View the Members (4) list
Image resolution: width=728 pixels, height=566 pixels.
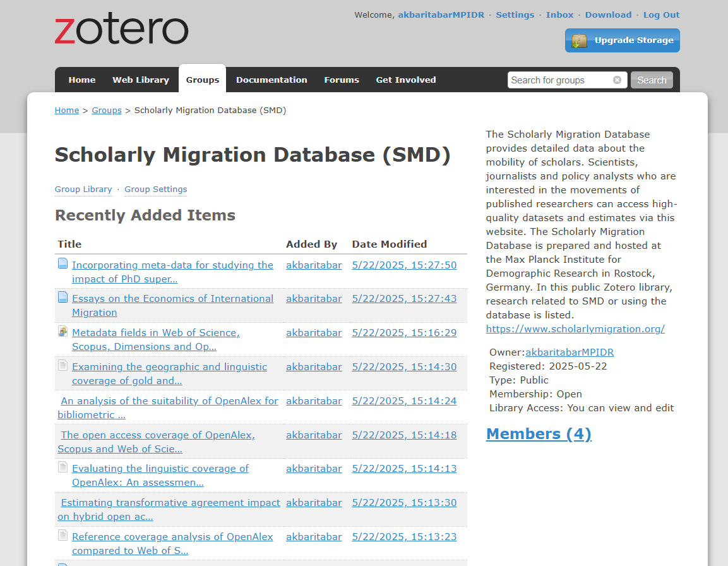point(539,434)
